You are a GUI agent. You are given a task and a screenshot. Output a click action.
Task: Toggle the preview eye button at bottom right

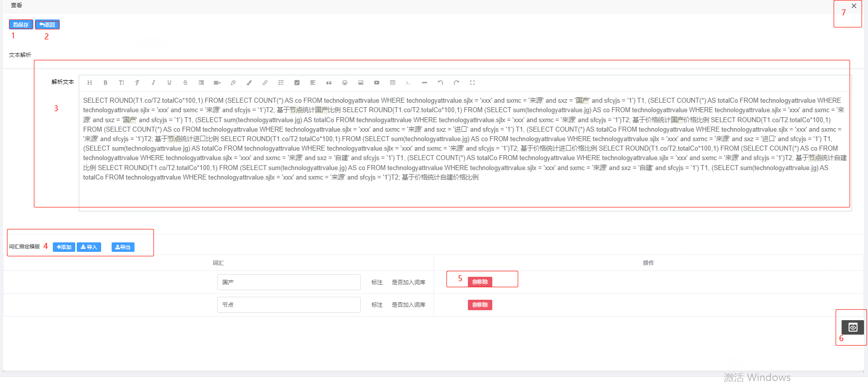tap(853, 327)
